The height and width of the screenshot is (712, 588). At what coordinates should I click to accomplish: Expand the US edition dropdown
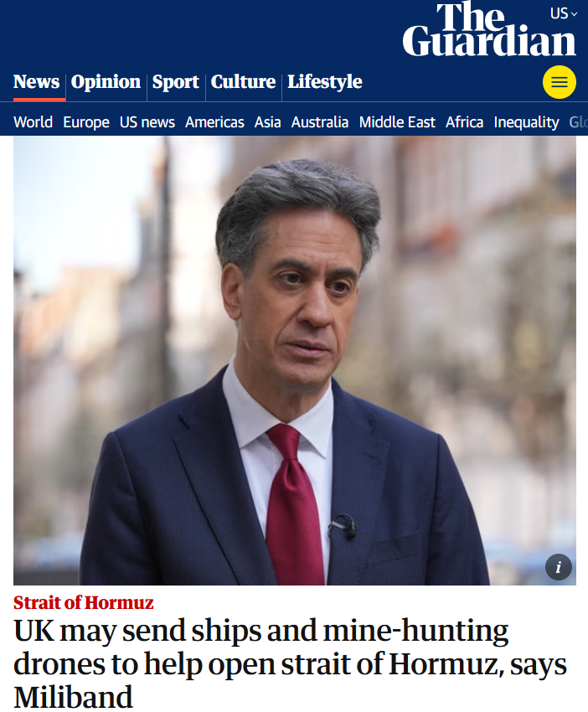click(x=564, y=13)
